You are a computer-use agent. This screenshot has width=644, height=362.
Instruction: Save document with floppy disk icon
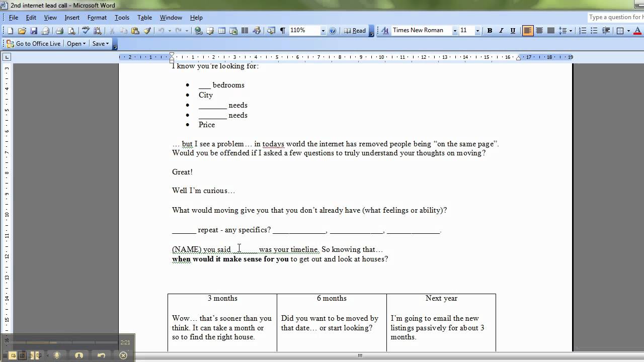tap(33, 31)
